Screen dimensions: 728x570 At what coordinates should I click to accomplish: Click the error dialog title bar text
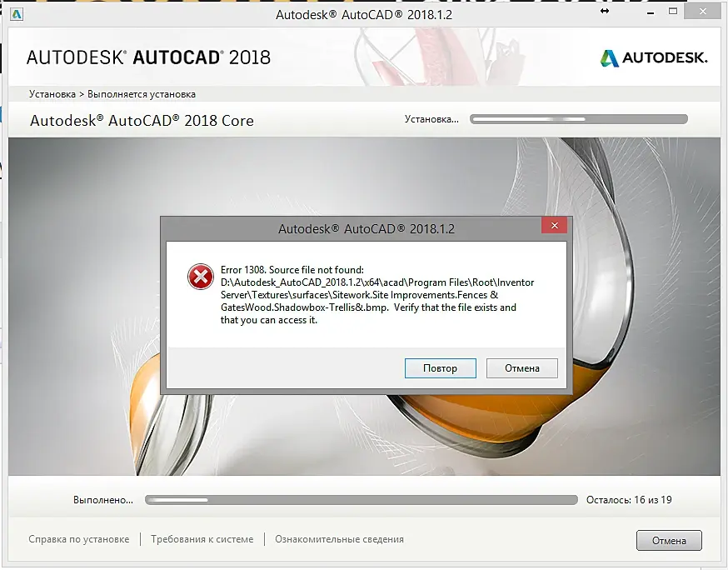366,229
